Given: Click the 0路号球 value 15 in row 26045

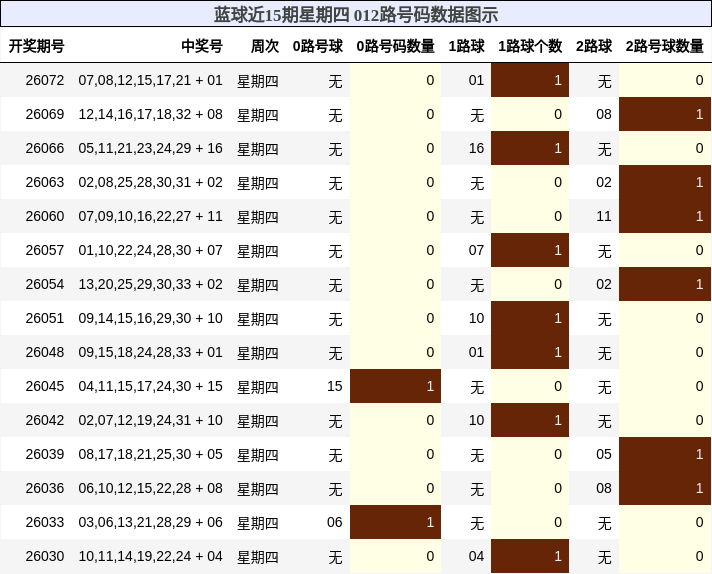Looking at the screenshot, I should click(335, 386).
